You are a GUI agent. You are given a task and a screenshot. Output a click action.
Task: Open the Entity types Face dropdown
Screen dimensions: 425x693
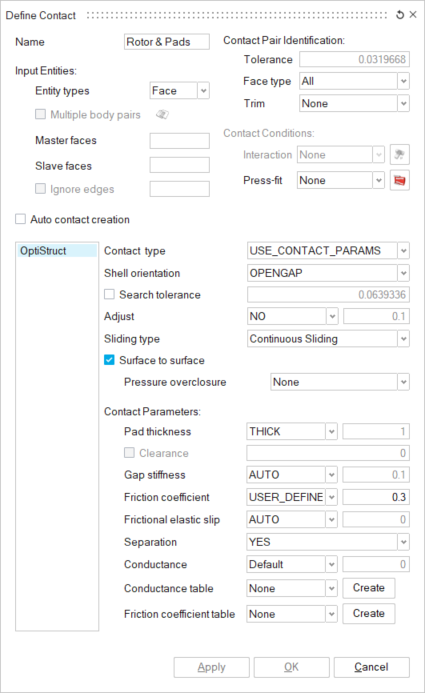coord(179,91)
